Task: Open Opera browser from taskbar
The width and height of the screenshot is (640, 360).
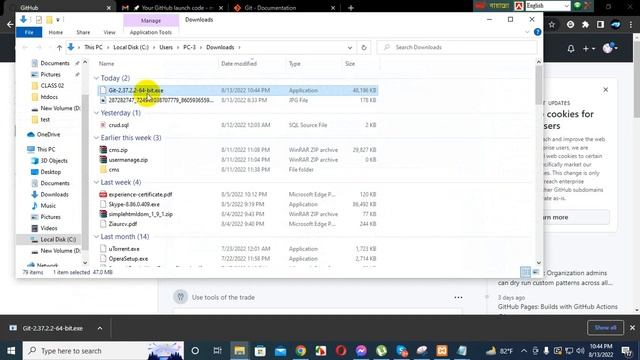Action: pos(341,351)
